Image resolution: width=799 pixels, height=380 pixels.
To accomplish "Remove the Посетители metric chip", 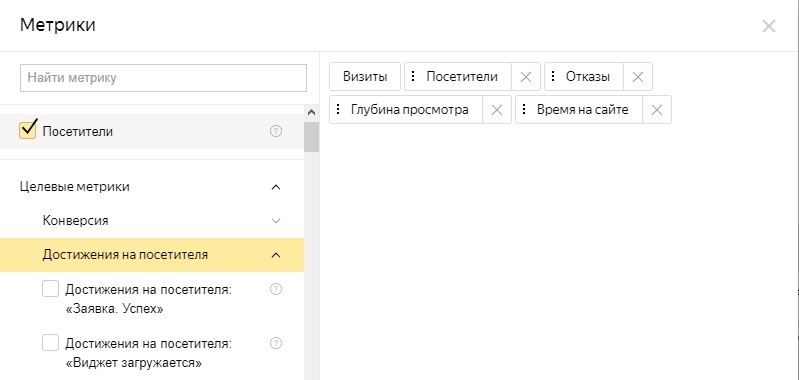I will pyautogui.click(x=526, y=77).
